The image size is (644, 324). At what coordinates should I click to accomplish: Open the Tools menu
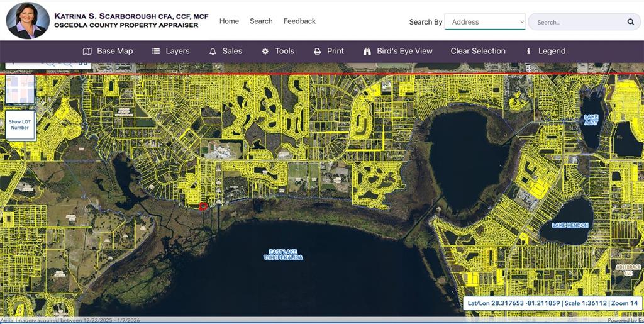[278, 52]
